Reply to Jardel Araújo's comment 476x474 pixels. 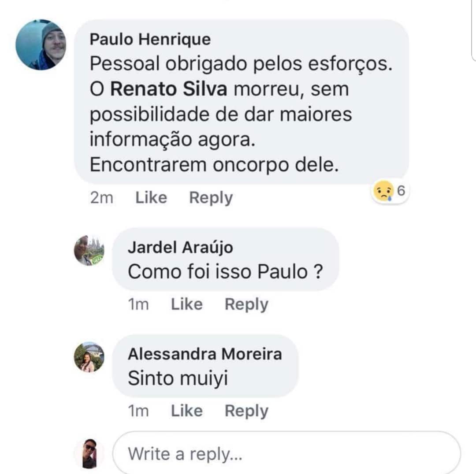[247, 304]
